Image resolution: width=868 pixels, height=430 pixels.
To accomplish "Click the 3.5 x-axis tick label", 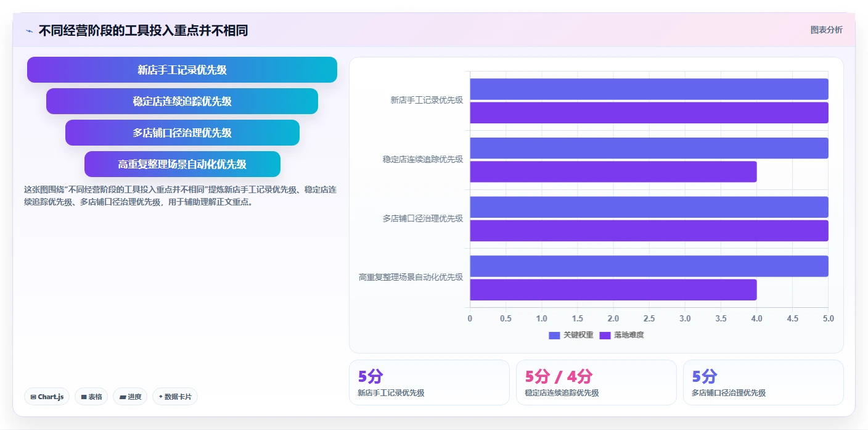I will 721,318.
